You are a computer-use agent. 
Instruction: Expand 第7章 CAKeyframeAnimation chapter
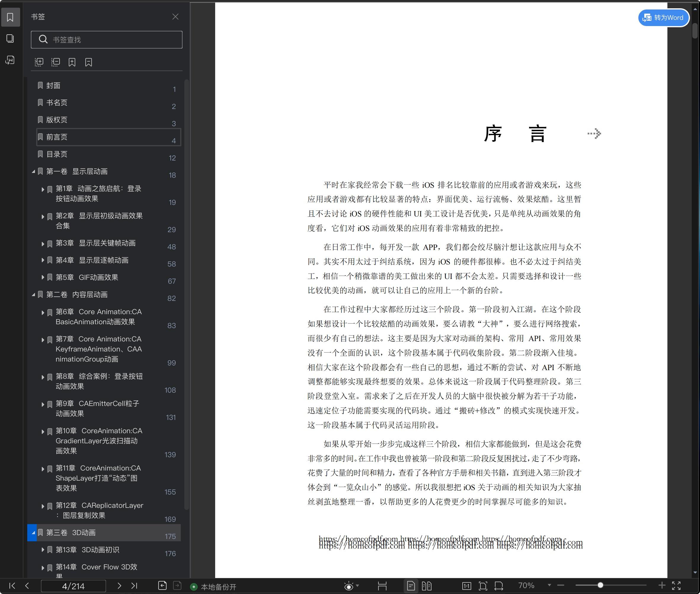pyautogui.click(x=43, y=340)
